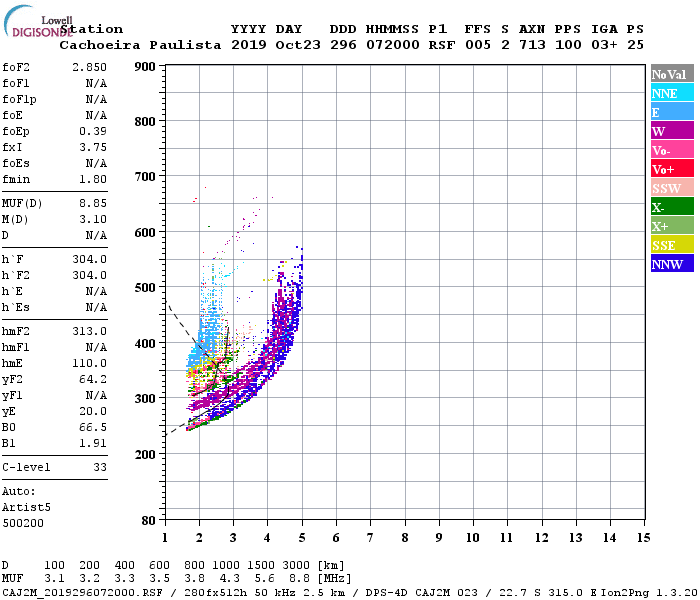Viewport: 700px width, 600px height.
Task: Click the Vo+ red legend swatch
Action: click(x=672, y=169)
